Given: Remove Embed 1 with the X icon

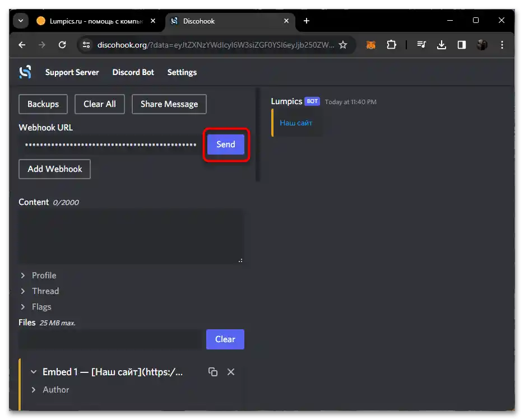Looking at the screenshot, I should point(231,372).
